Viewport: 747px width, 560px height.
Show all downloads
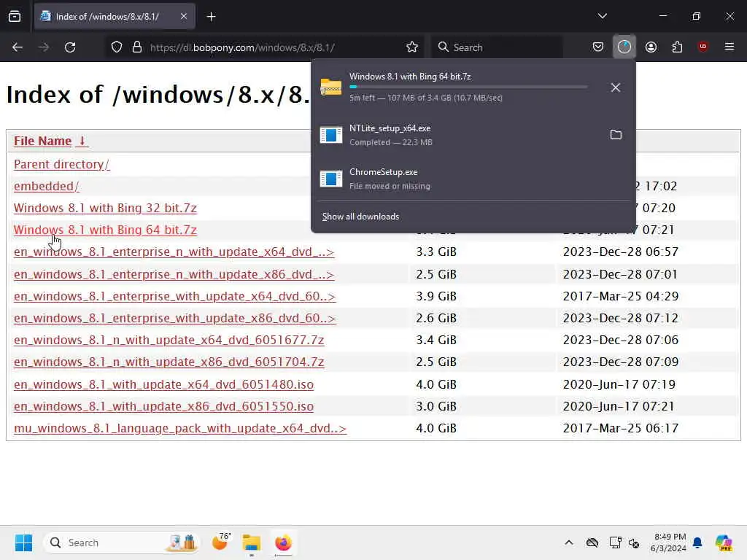pos(360,216)
